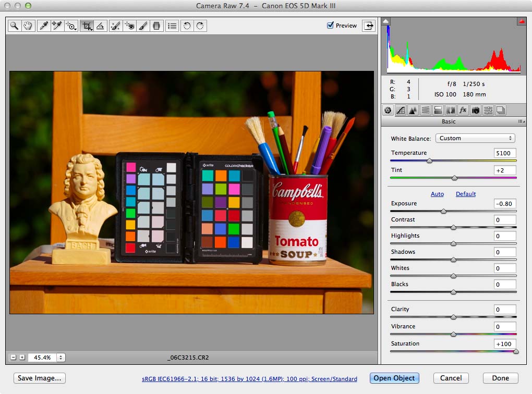Open the Presets panel tab
This screenshot has height=394, width=532.
(x=488, y=110)
